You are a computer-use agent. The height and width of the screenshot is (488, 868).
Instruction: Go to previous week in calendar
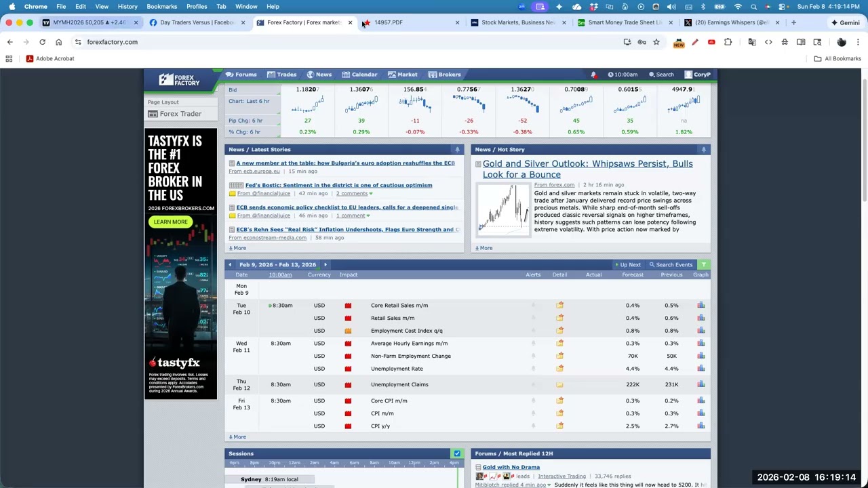click(x=230, y=265)
